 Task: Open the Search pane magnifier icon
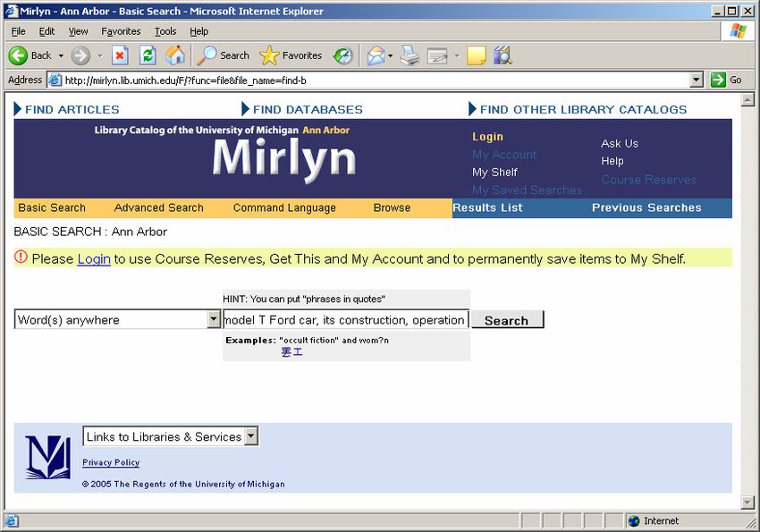pyautogui.click(x=207, y=55)
